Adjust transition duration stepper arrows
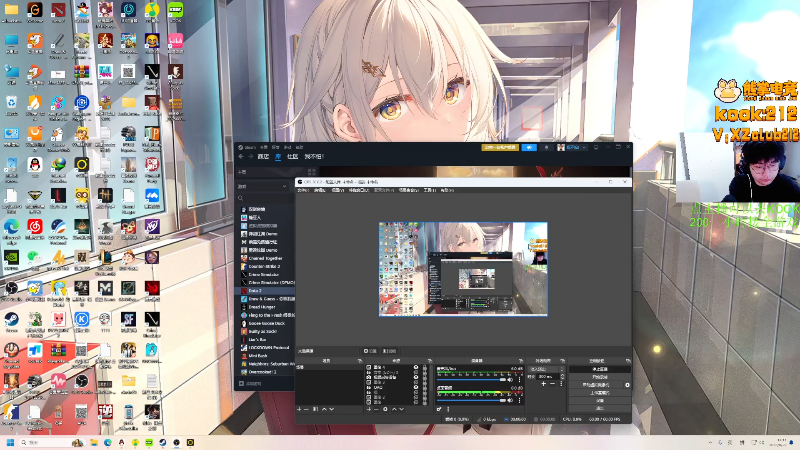This screenshot has width=800, height=450. coord(562,377)
